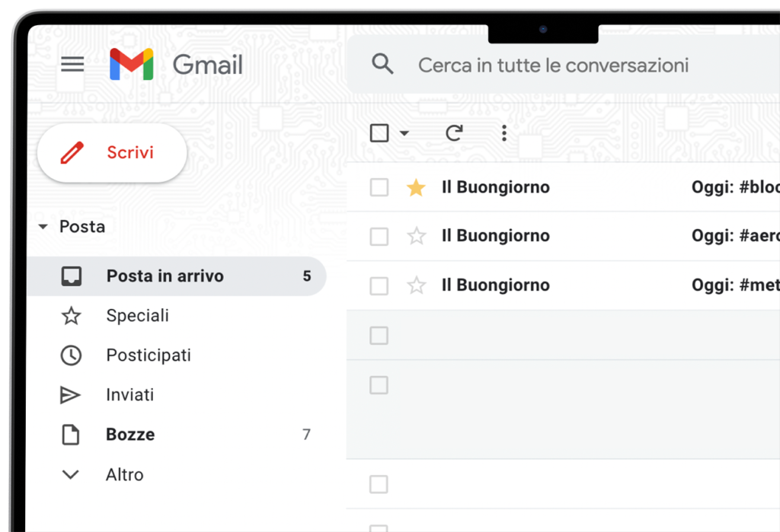Open the select dropdown arrow beside checkbox
780x532 pixels.
point(404,132)
